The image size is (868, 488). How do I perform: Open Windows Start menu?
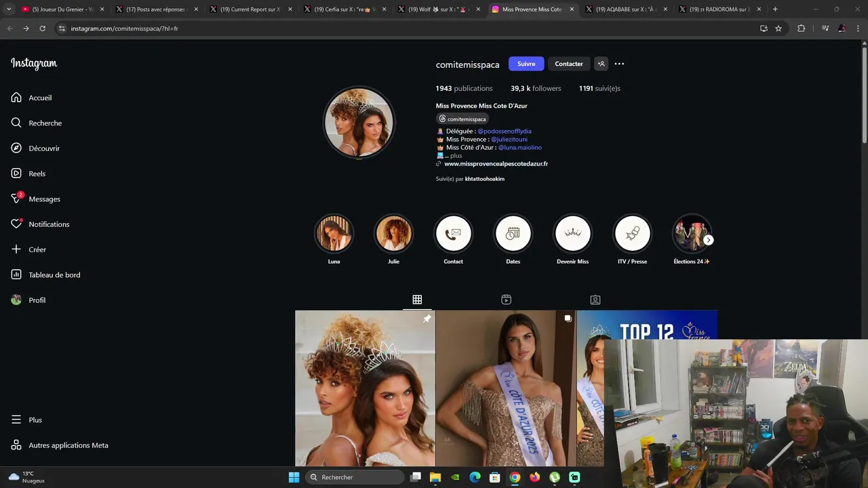pos(294,477)
